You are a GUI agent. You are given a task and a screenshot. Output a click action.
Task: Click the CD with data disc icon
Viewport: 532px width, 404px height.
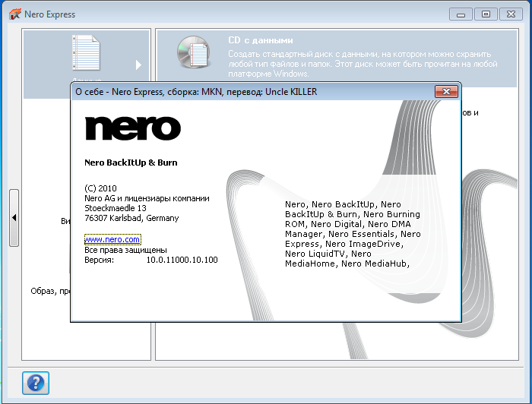pos(194,52)
